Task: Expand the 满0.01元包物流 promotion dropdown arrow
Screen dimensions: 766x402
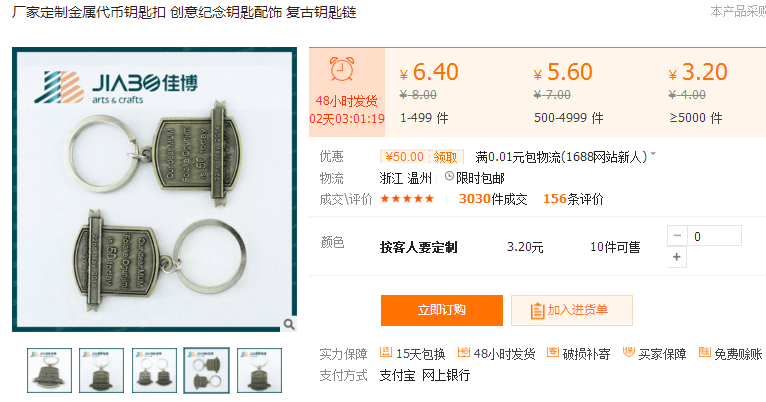Action: point(653,154)
